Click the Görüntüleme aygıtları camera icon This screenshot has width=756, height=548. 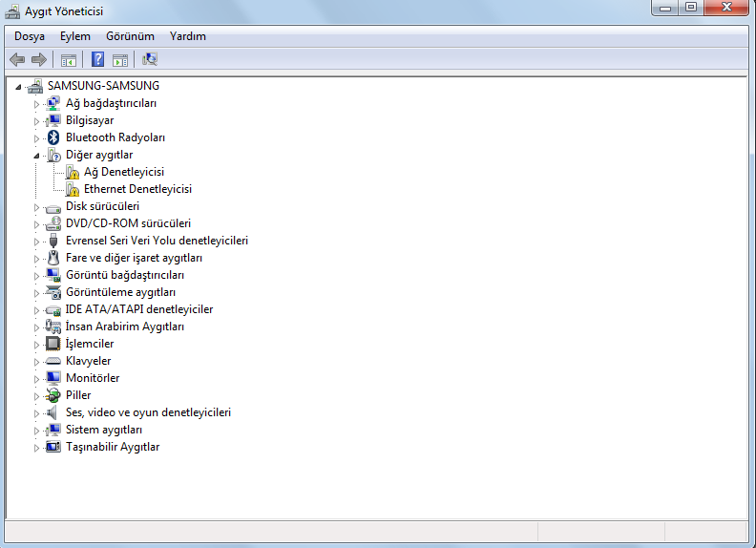pos(53,292)
